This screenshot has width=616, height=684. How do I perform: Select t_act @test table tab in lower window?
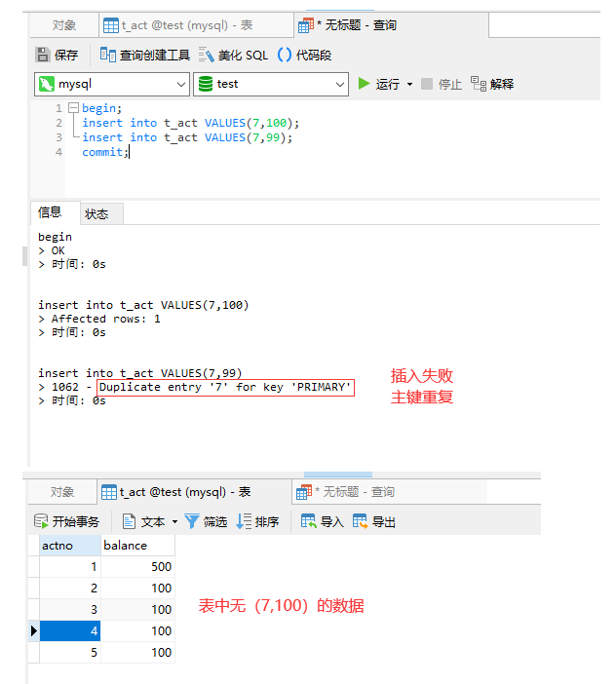[194, 492]
